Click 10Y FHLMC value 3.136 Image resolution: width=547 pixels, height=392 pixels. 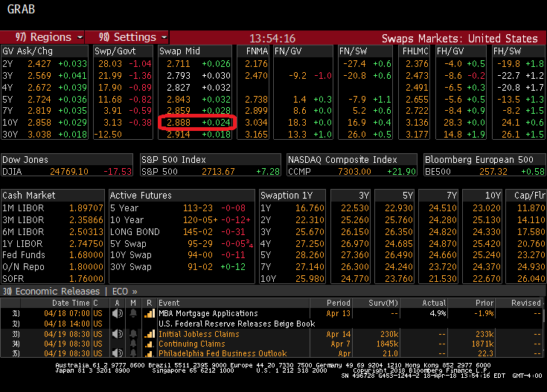point(417,123)
